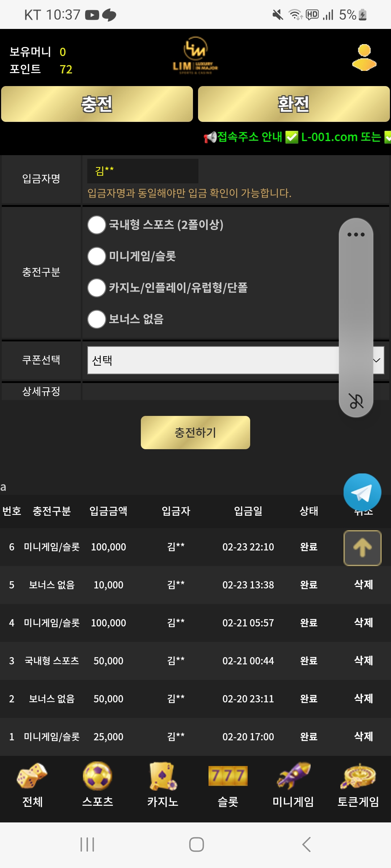Choose 보너스 없음 radio option

click(97, 319)
